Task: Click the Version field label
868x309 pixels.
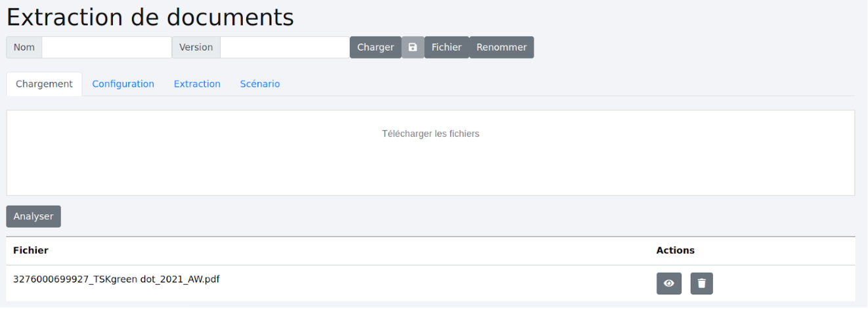Action: tap(196, 47)
